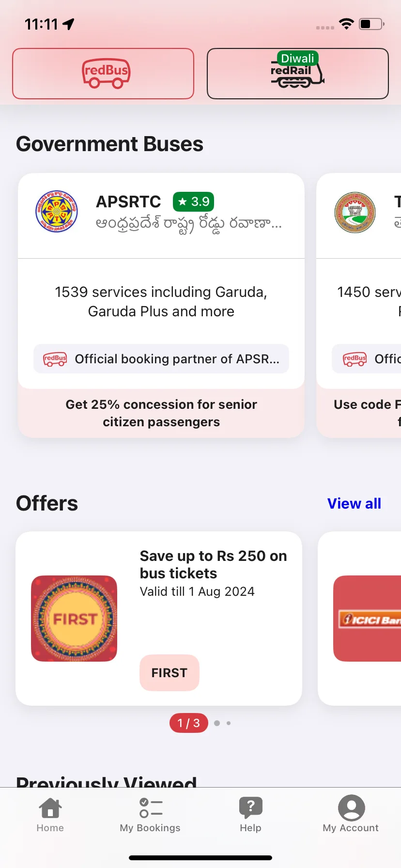The image size is (401, 868).
Task: Tap the FIRST coupon code button
Action: [170, 673]
